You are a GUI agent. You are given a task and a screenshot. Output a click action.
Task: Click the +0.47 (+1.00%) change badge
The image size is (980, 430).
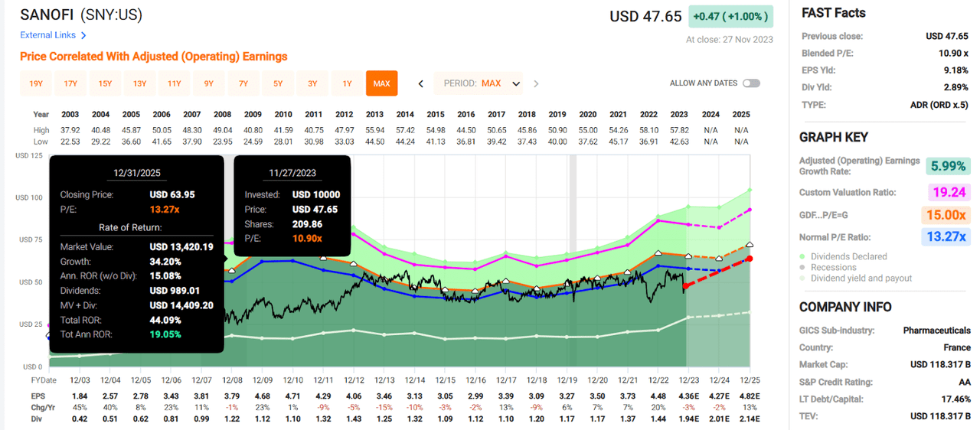point(730,16)
